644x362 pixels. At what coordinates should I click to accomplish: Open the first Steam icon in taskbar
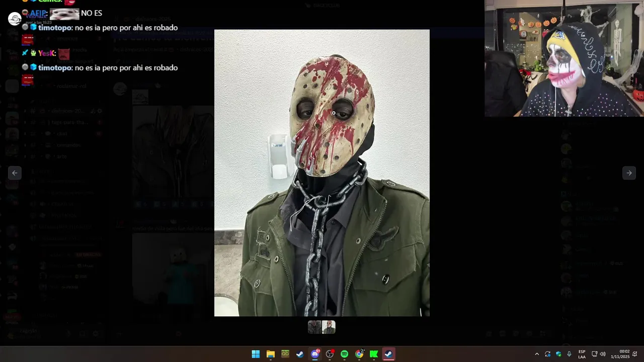tap(300, 354)
